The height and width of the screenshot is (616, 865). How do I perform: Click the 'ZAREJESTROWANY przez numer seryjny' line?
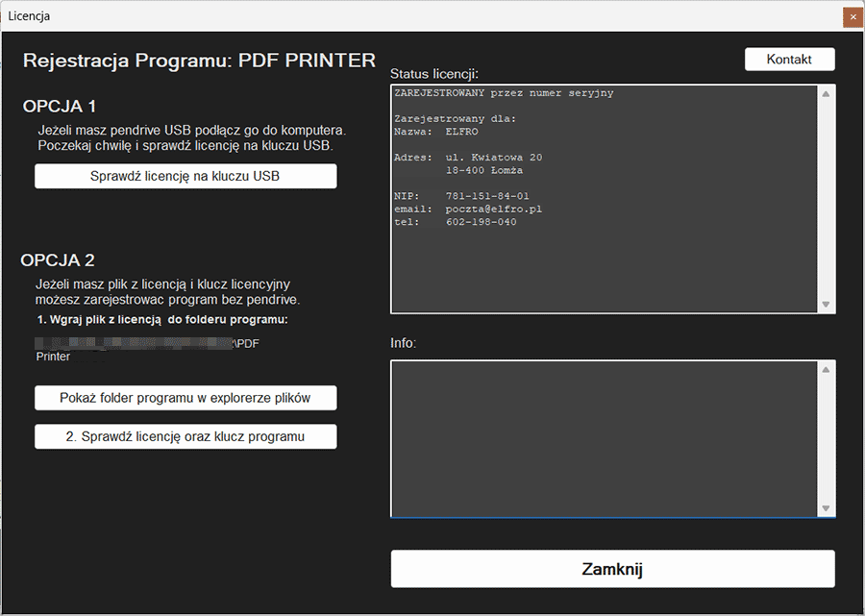[x=504, y=93]
